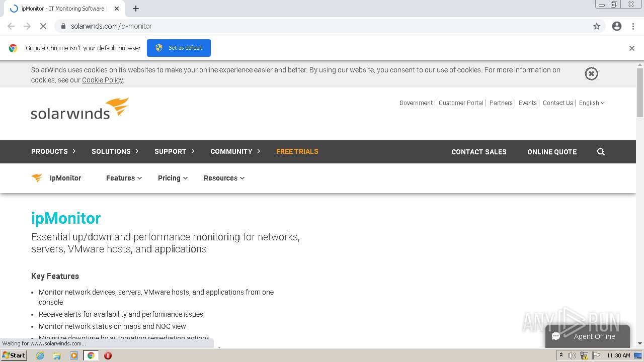Open the FREE TRIALS menu item
Viewport: 644px width, 362px height.
pyautogui.click(x=297, y=151)
